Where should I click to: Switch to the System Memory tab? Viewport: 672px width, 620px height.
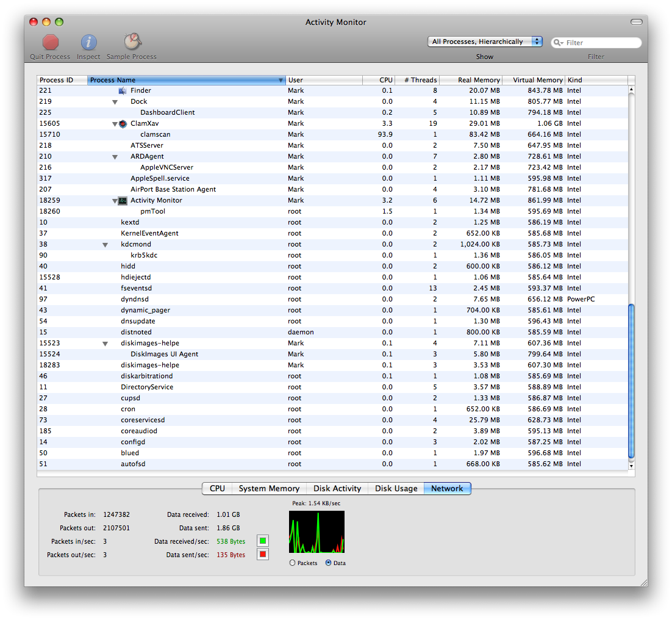[269, 488]
